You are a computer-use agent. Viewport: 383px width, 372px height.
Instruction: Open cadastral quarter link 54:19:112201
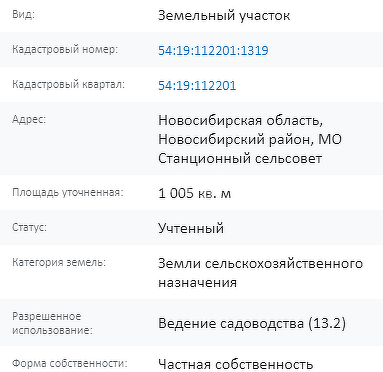pyautogui.click(x=197, y=86)
